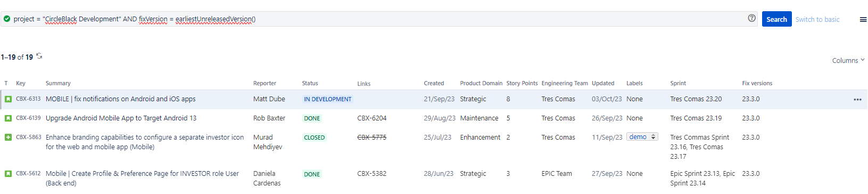Click the CLOSED status badge

[315, 138]
